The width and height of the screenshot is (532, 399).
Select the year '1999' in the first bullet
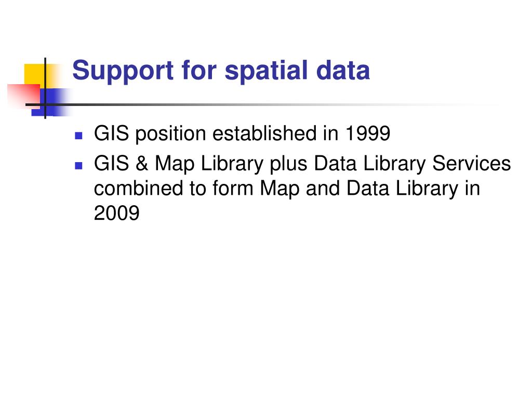[x=368, y=133]
